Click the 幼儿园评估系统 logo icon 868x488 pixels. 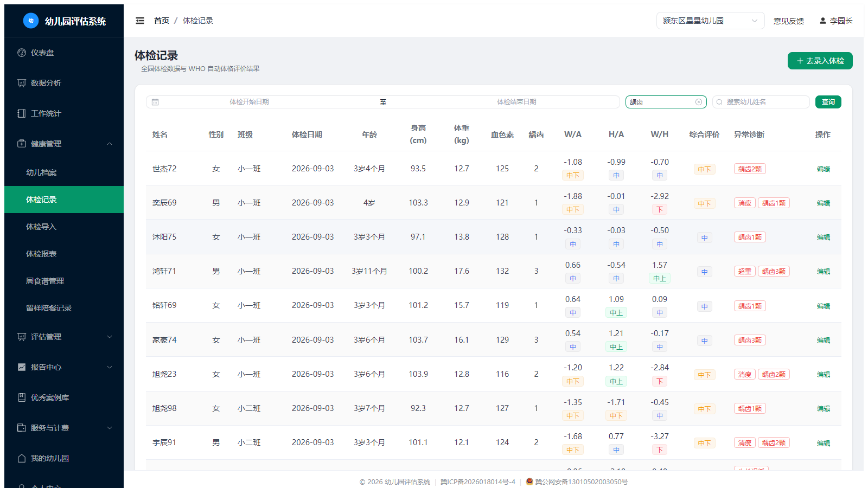pos(31,21)
